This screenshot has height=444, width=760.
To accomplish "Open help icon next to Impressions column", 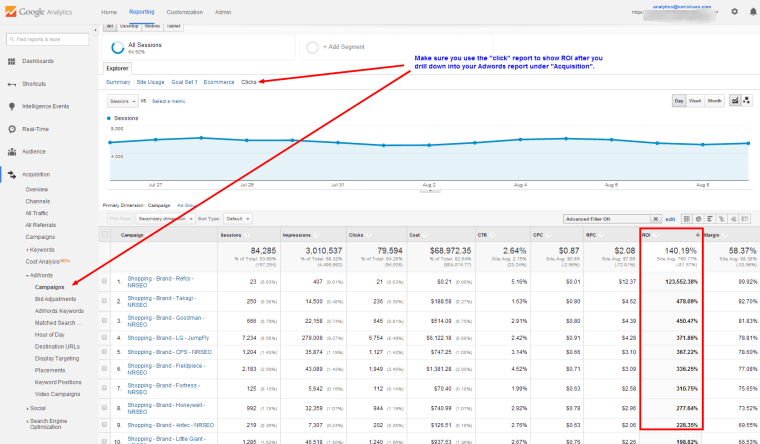I will 316,235.
